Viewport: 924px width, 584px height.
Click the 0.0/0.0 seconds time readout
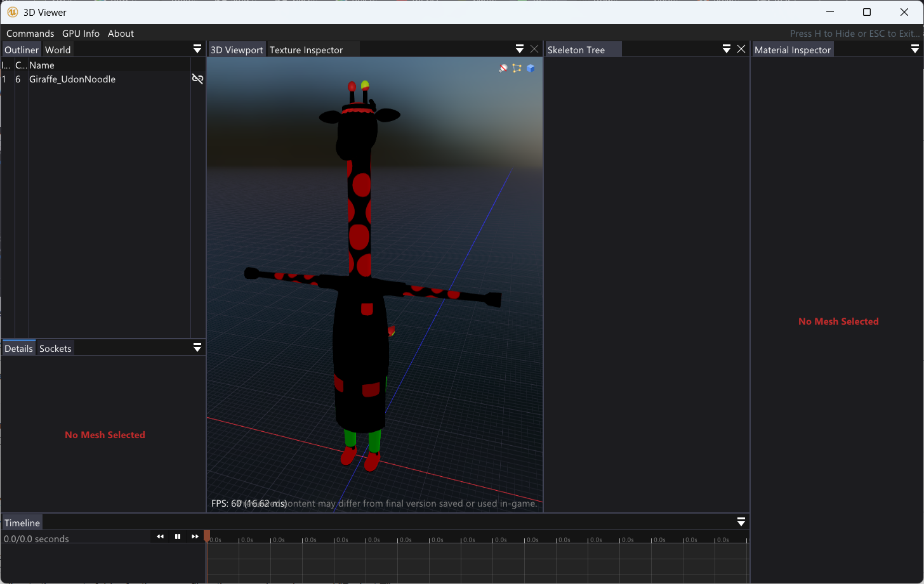pos(37,539)
